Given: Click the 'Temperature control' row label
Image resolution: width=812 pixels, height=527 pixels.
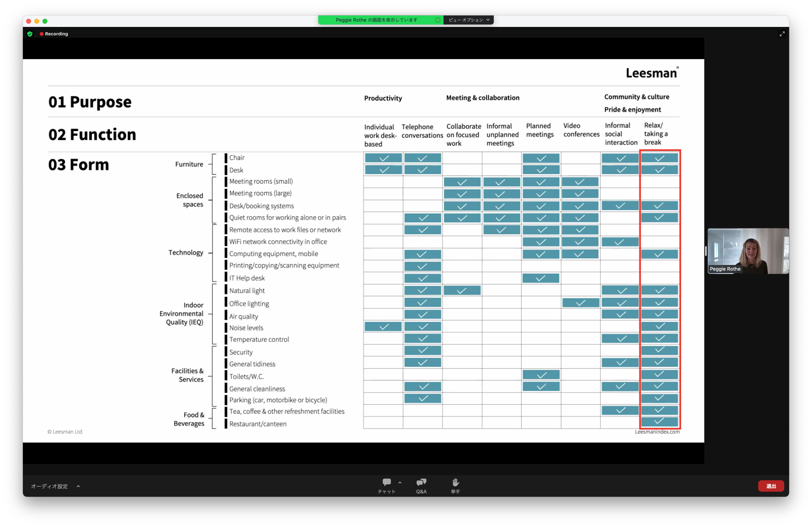Looking at the screenshot, I should click(x=259, y=339).
